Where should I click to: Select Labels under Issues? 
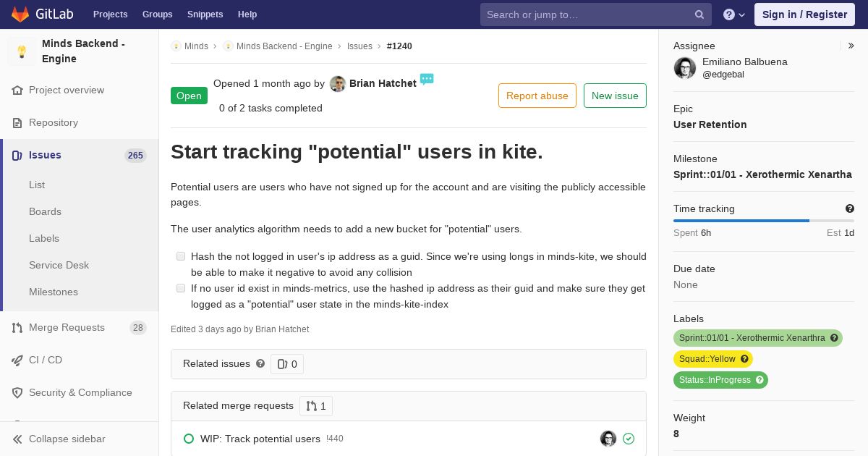(44, 239)
